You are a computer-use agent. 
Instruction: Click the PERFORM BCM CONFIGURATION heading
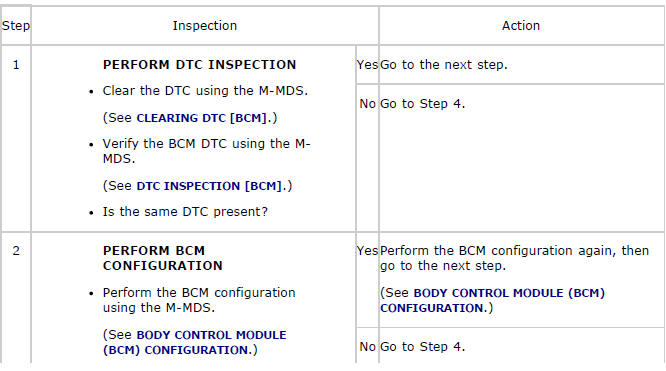click(x=163, y=258)
